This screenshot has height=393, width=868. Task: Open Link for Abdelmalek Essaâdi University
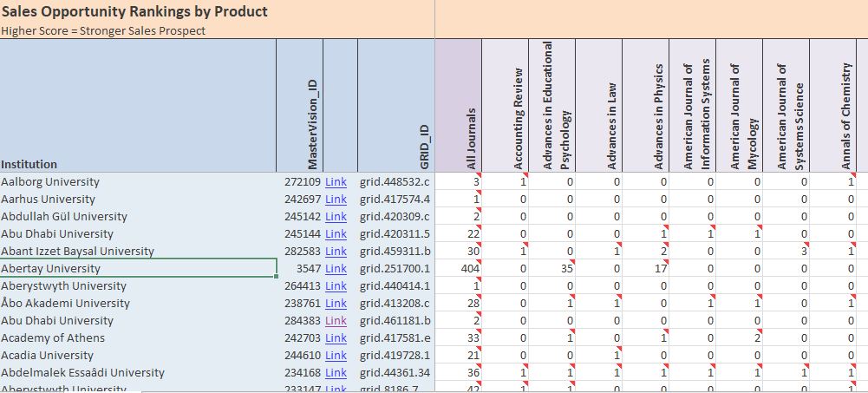coord(336,373)
